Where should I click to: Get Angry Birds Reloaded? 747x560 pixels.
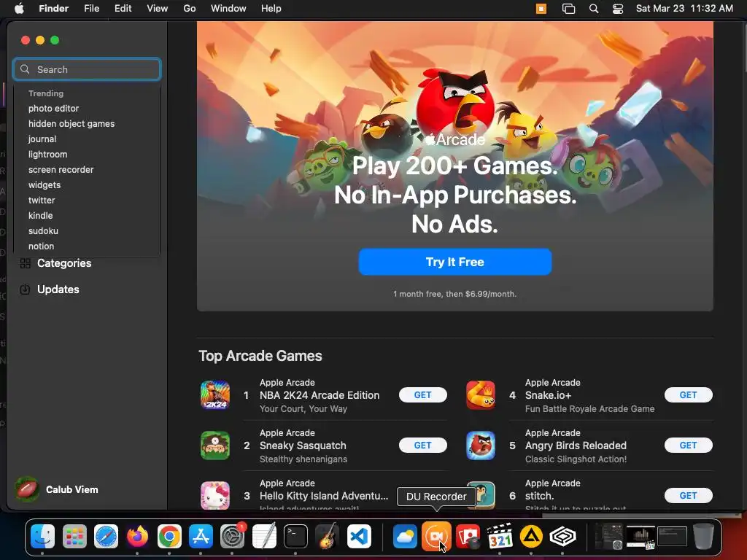tap(689, 446)
